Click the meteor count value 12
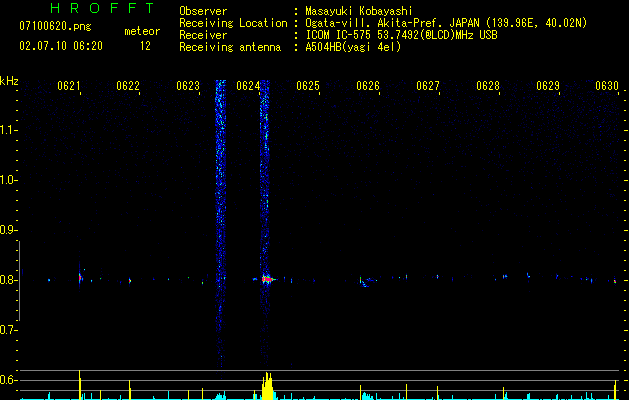Viewport: 629px width, 400px height. click(145, 46)
